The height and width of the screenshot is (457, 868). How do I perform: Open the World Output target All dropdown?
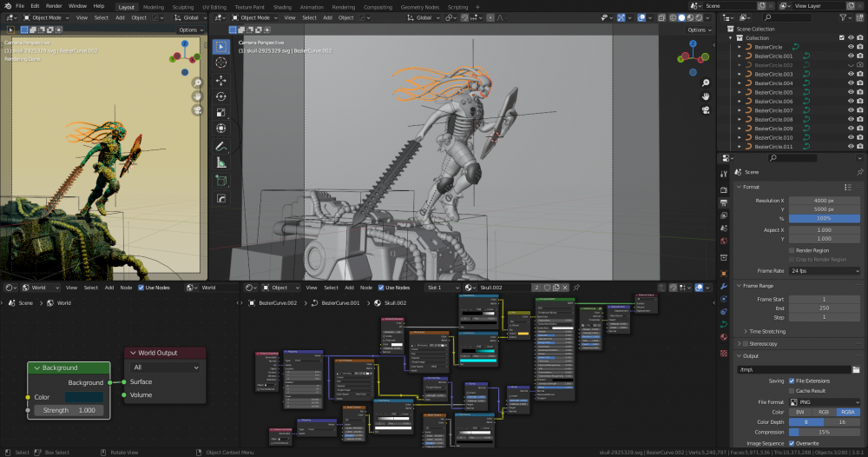coord(166,368)
